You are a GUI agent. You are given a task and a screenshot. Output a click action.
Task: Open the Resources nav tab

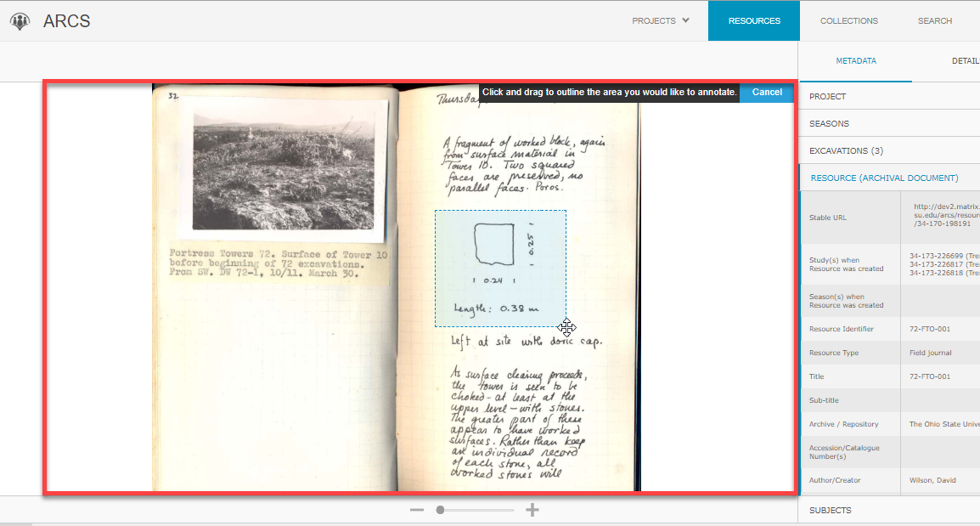pos(754,20)
